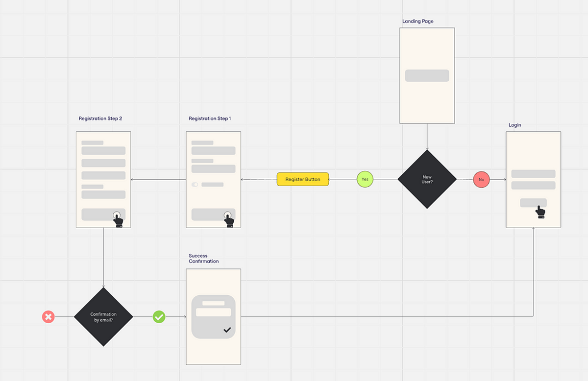Viewport: 588px width, 381px height.
Task: Click the green Yes decision circle
Action: click(x=365, y=179)
